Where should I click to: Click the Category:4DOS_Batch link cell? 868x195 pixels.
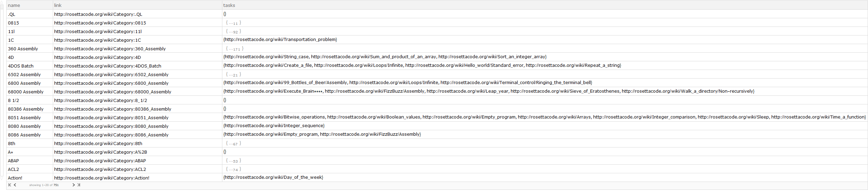(137, 66)
